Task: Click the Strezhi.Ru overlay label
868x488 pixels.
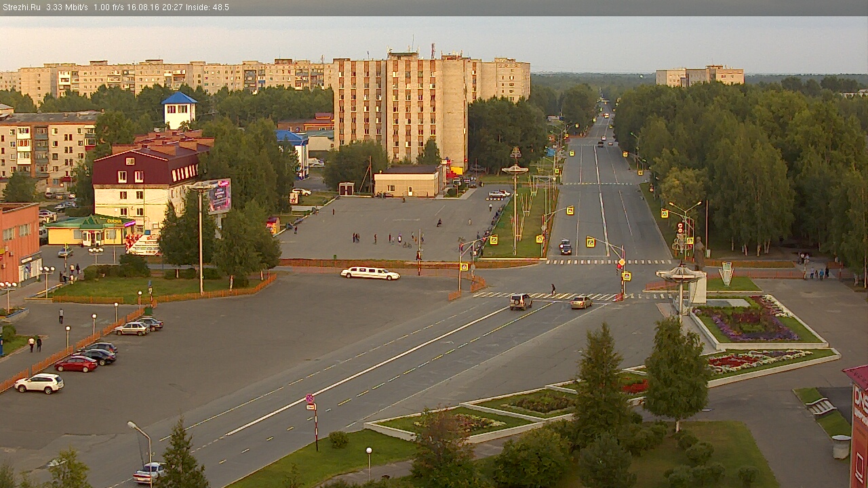Action: (21, 7)
